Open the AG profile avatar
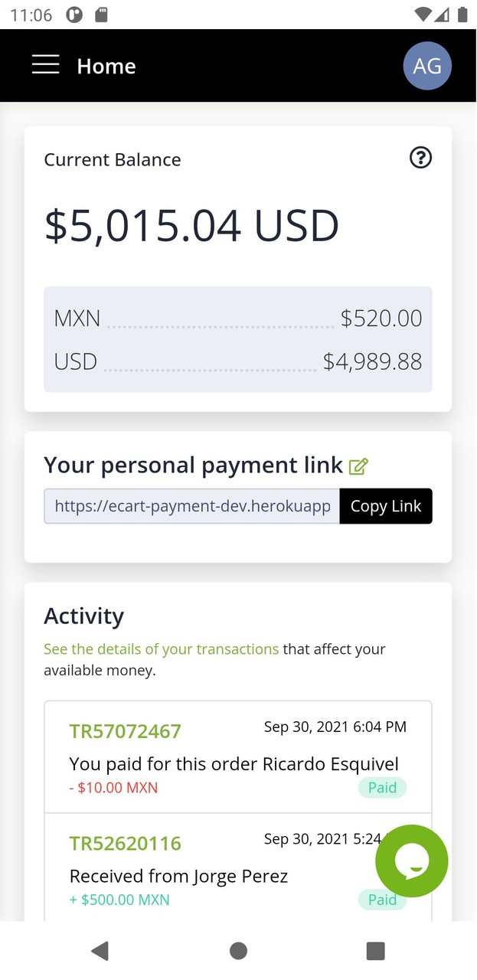477x980 pixels. (427, 66)
